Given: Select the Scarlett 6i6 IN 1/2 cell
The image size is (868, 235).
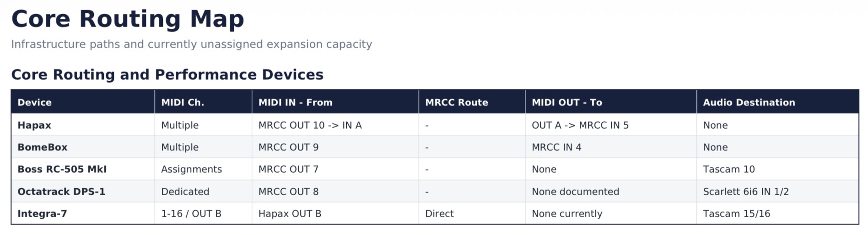Looking at the screenshot, I should point(777,191).
